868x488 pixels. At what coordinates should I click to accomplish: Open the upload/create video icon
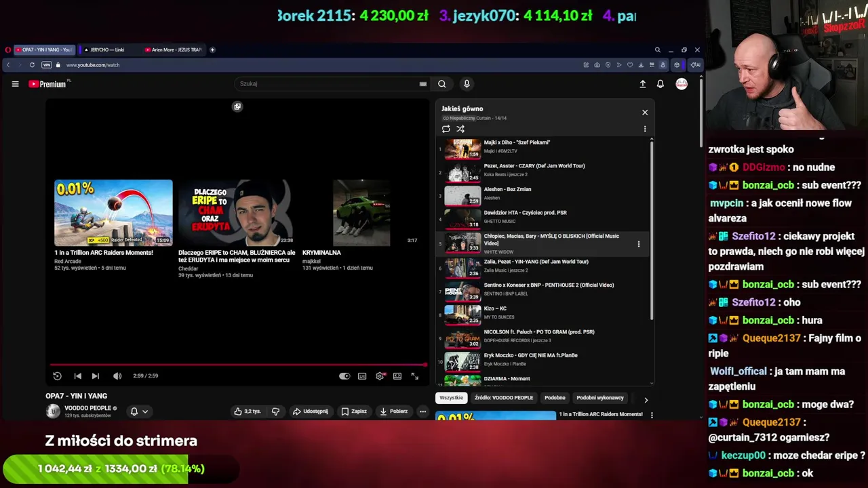643,84
